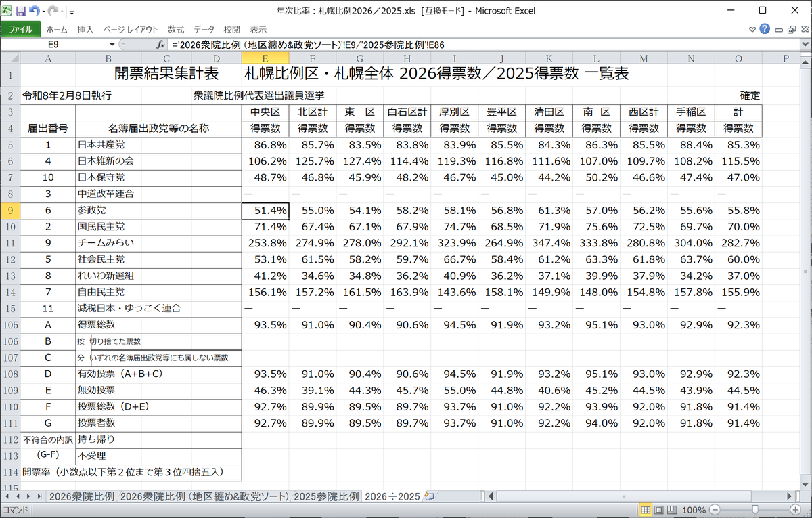Undo the last action

[34, 11]
